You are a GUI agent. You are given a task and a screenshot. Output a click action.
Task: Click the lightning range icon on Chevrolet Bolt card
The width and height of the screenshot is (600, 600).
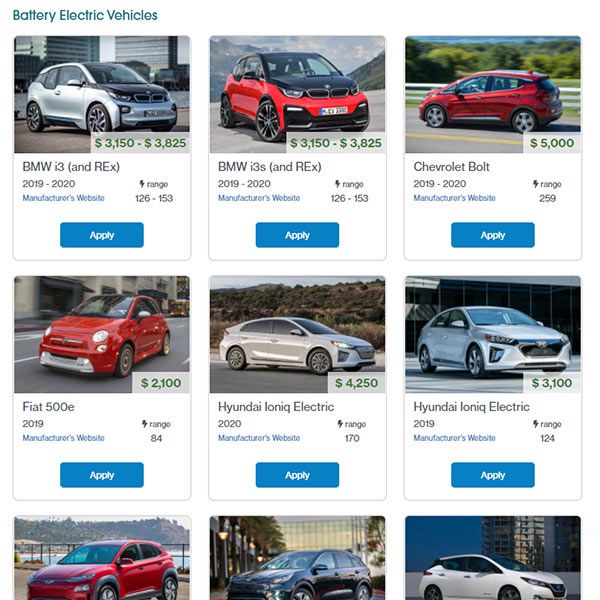[536, 184]
